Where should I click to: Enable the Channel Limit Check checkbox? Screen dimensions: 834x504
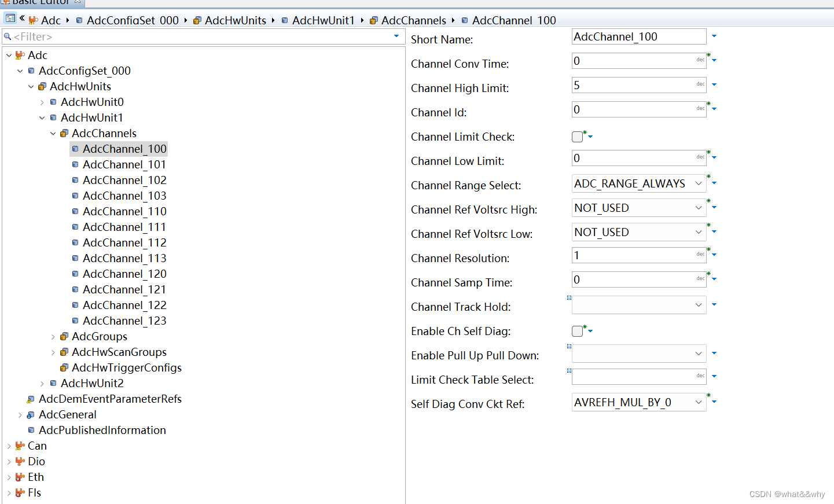pyautogui.click(x=576, y=137)
